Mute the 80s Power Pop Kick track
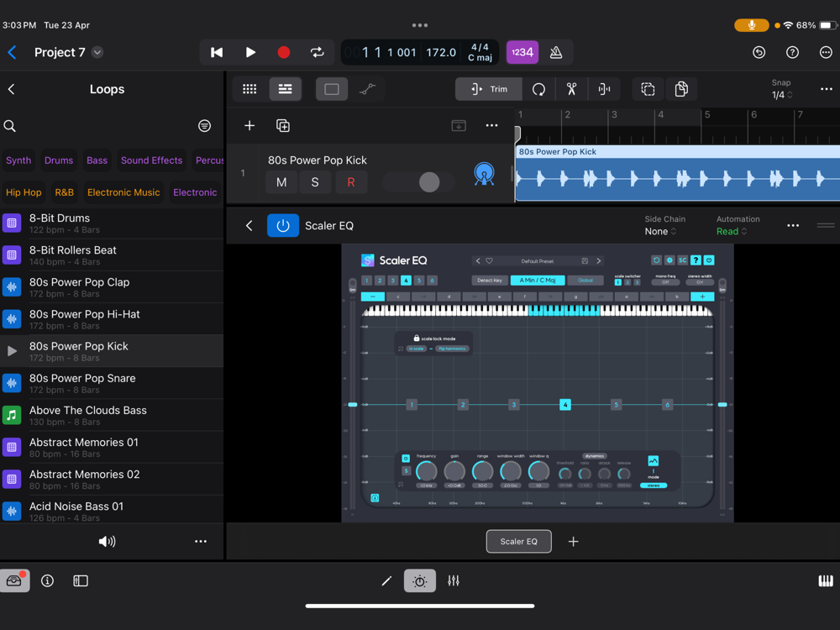 (x=281, y=182)
